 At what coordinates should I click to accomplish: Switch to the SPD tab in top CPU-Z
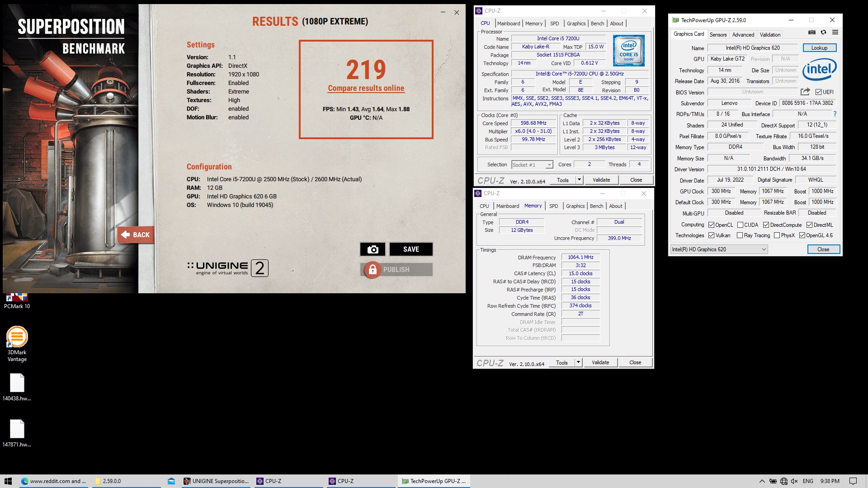pyautogui.click(x=554, y=23)
